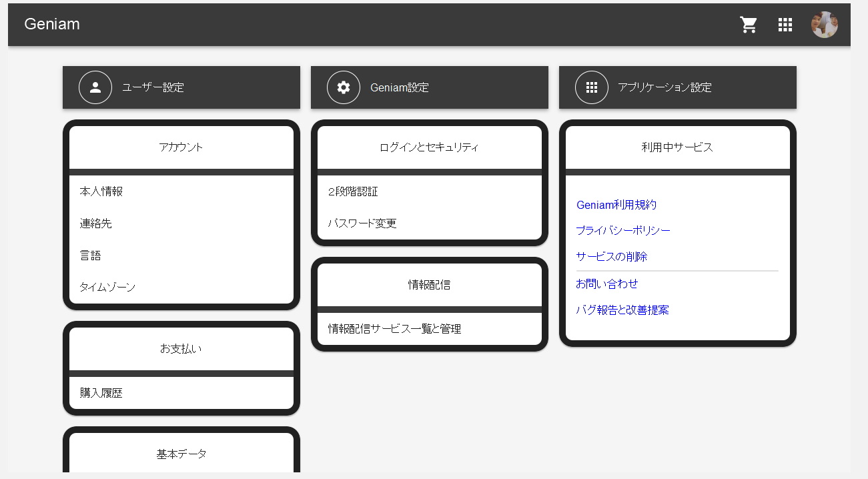Open the お問い合わせ link
Image resolution: width=868 pixels, height=479 pixels.
coord(607,284)
